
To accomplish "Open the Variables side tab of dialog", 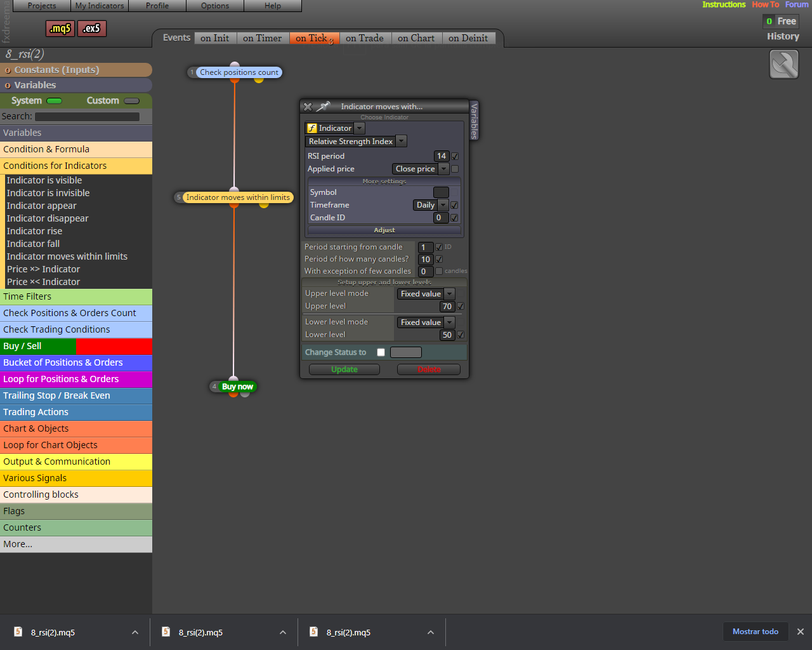I will [x=474, y=120].
